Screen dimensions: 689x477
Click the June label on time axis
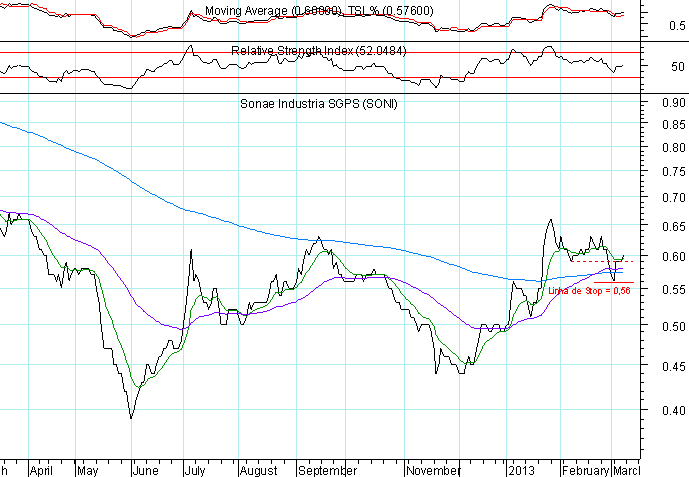click(145, 471)
